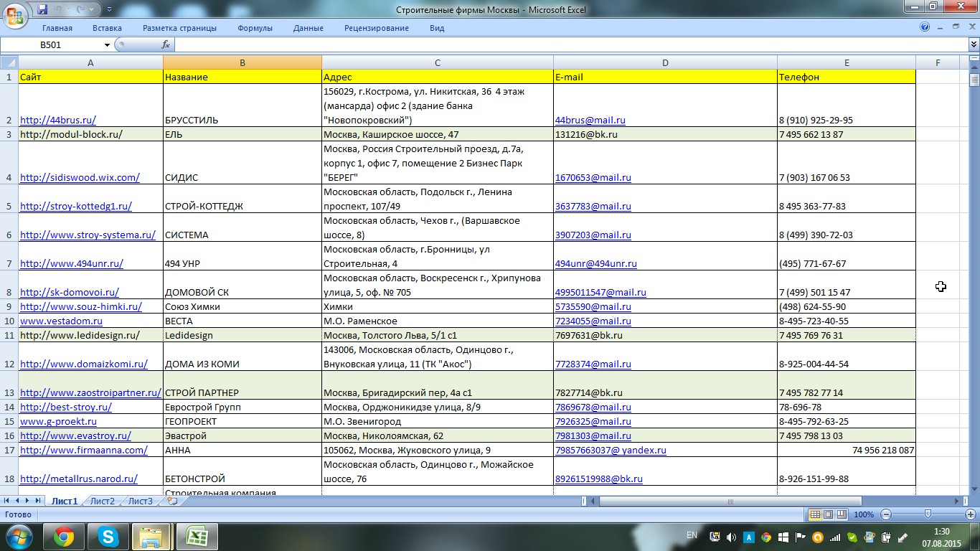This screenshot has width=980, height=551.
Task: Open the Разметка страницы ribbon tab
Action: (179, 28)
